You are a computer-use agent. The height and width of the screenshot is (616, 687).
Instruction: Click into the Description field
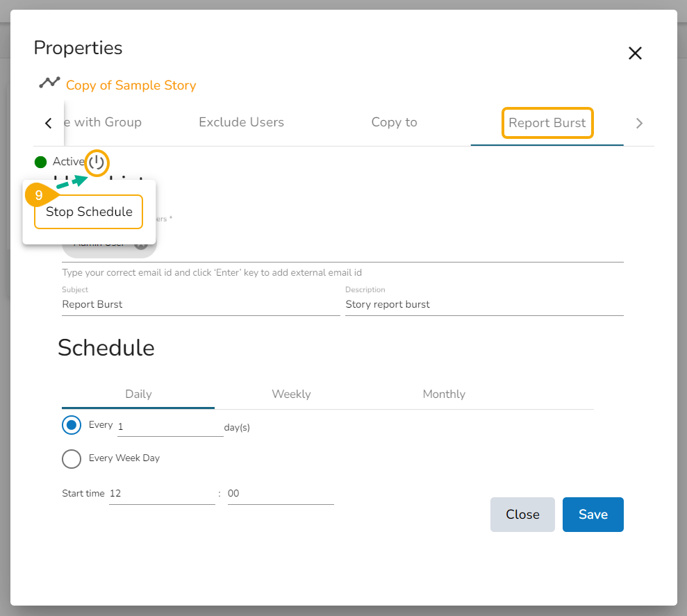[483, 304]
